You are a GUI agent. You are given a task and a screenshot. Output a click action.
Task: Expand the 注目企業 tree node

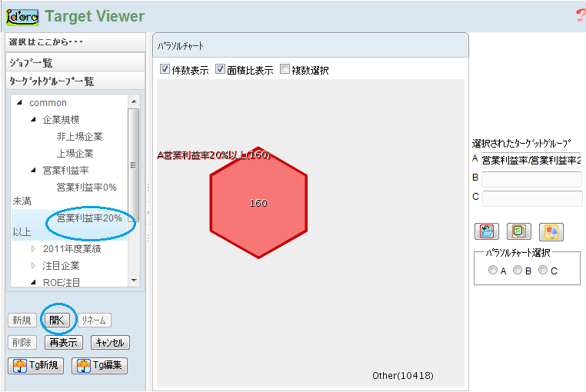pos(33,265)
